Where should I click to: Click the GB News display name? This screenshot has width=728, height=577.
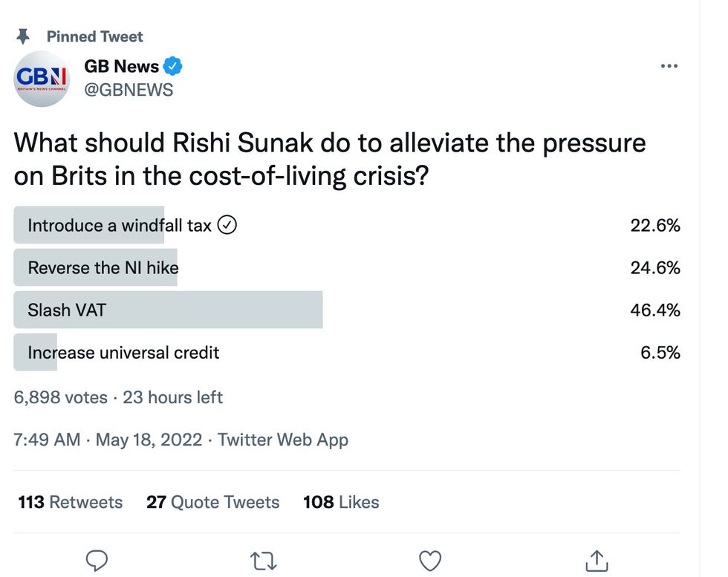point(120,65)
